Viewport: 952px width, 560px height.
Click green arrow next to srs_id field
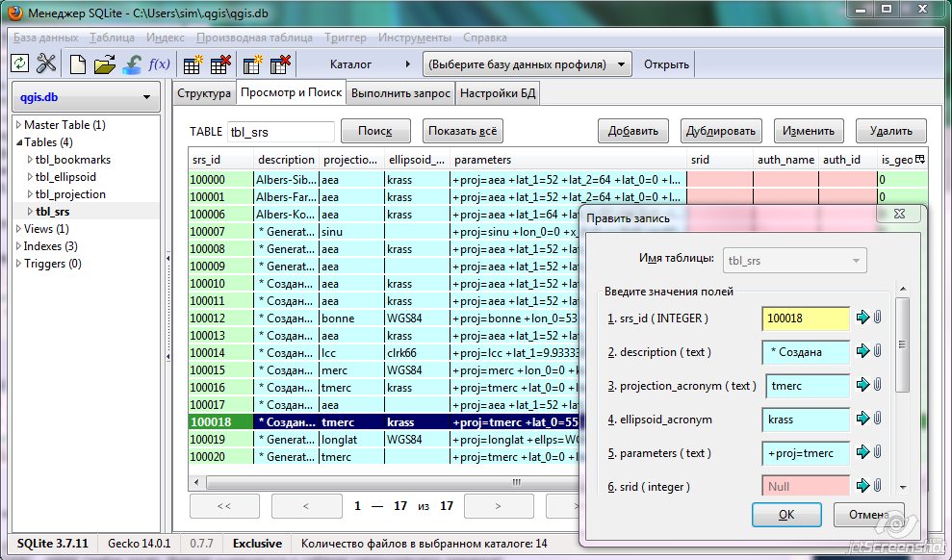coord(862,318)
